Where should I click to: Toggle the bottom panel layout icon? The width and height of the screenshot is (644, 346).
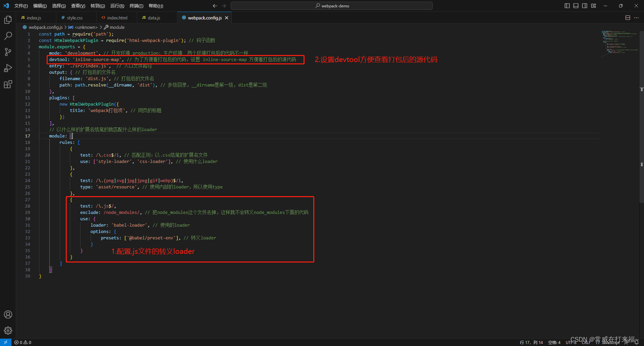point(576,6)
